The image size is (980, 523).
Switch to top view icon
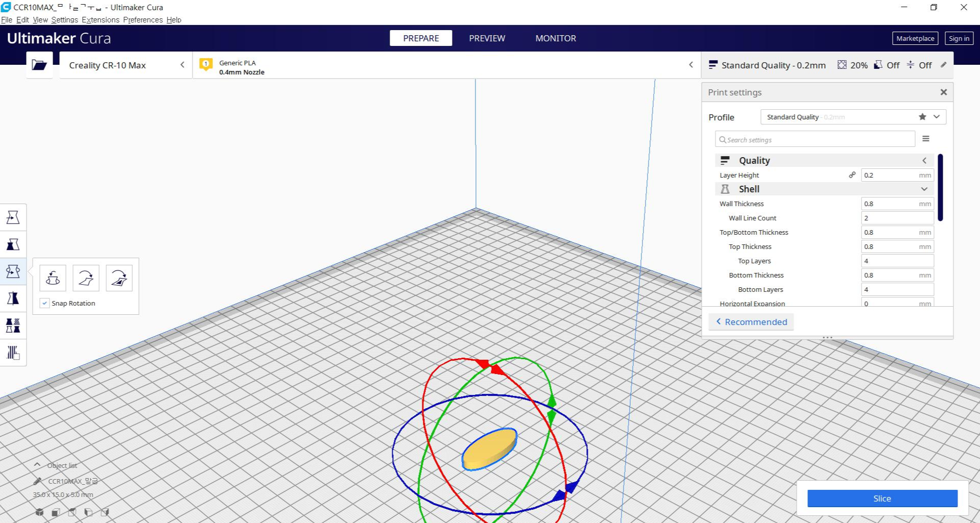(x=73, y=512)
